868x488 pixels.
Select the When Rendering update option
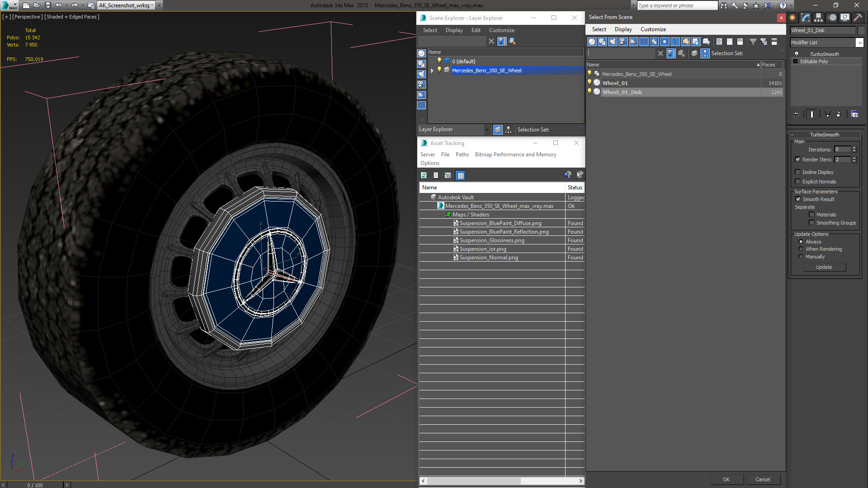(801, 249)
